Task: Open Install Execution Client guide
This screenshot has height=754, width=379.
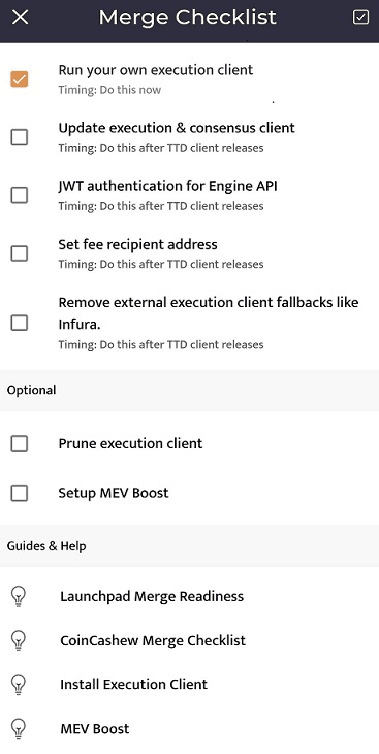Action: coord(134,684)
